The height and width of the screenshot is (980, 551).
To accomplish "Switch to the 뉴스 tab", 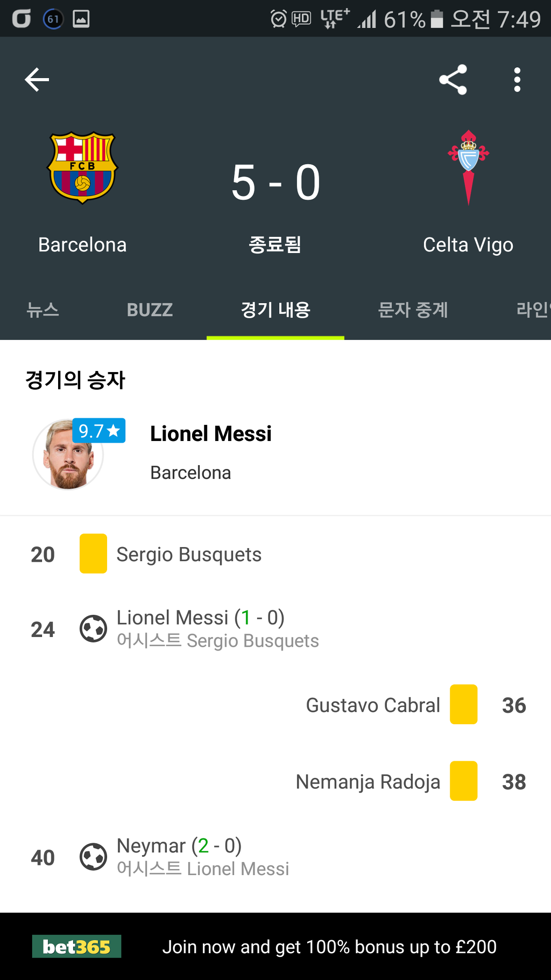I will 43,310.
